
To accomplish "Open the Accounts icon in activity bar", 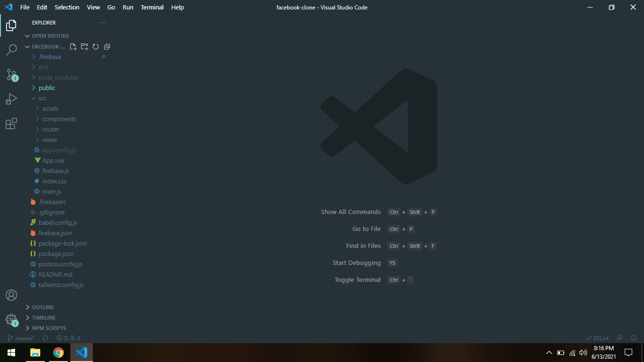I will (11, 295).
